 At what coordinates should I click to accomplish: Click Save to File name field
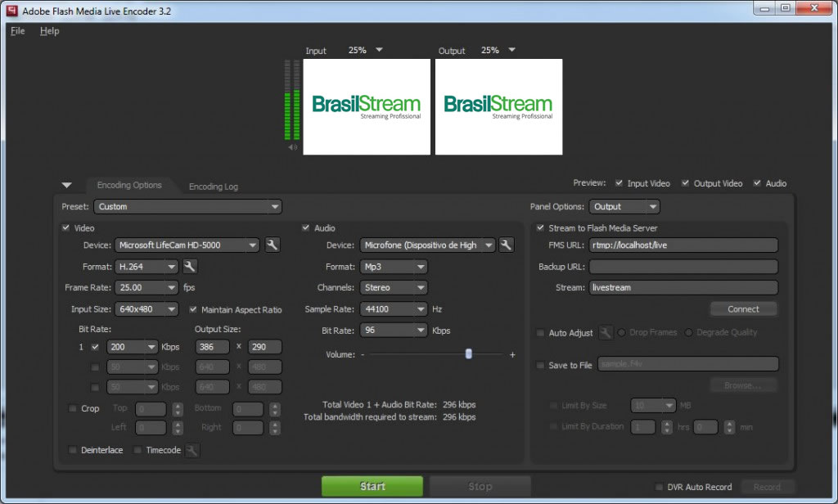[687, 364]
